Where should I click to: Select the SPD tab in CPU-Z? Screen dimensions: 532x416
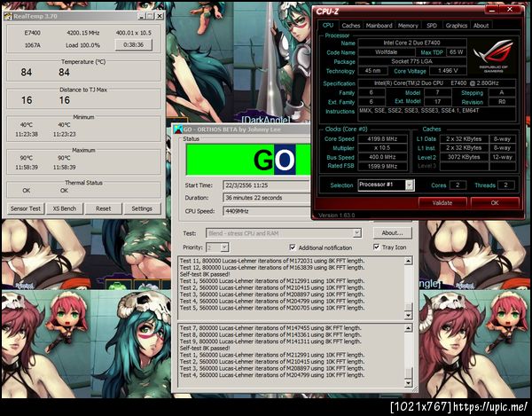[432, 26]
